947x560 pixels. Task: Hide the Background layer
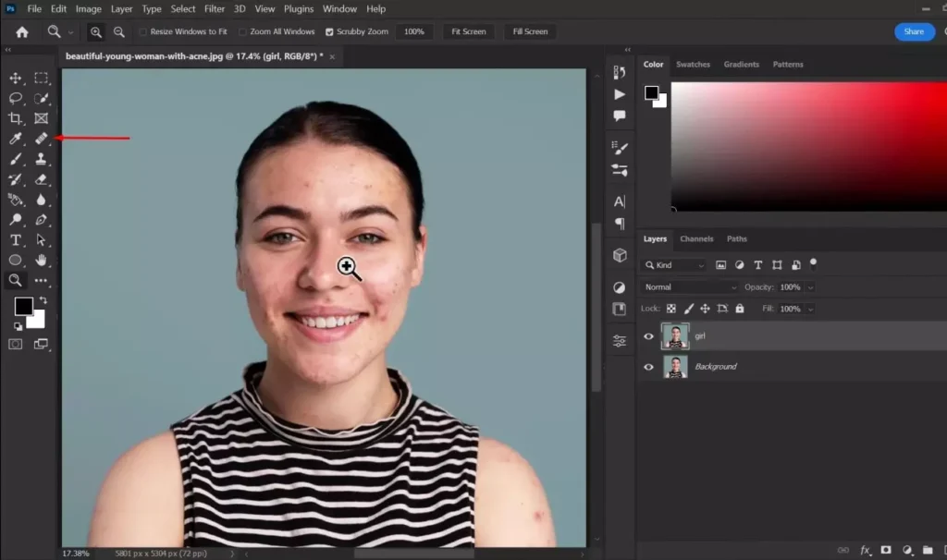click(x=648, y=367)
